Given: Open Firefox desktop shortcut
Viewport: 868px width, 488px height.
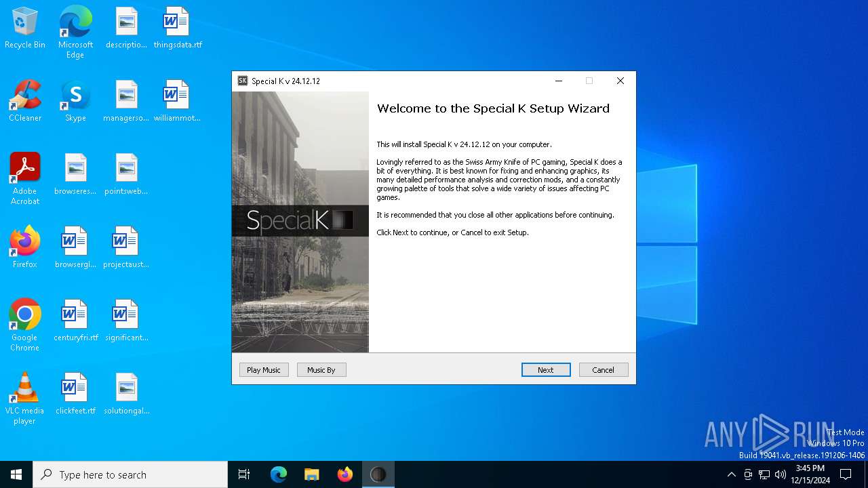Looking at the screenshot, I should pyautogui.click(x=25, y=247).
